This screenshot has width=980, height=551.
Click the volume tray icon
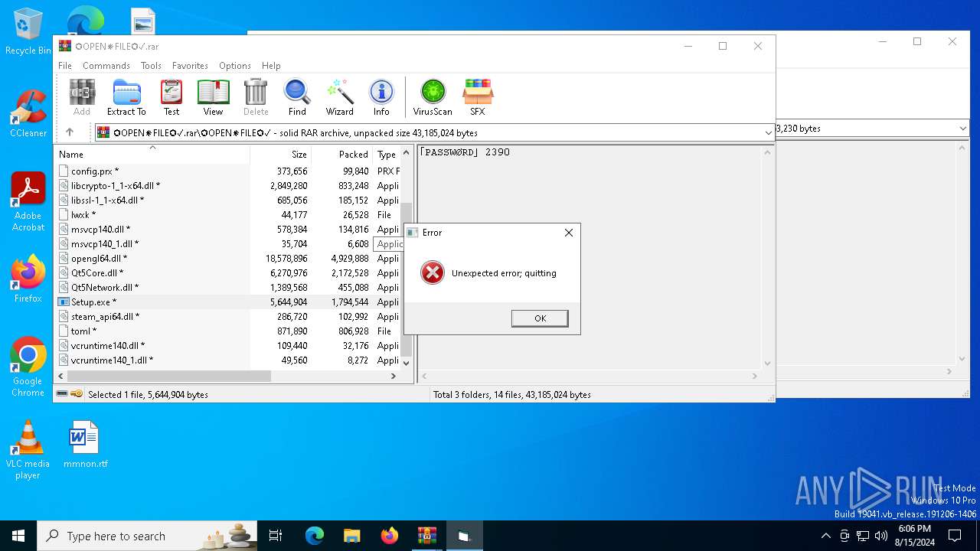pos(881,536)
